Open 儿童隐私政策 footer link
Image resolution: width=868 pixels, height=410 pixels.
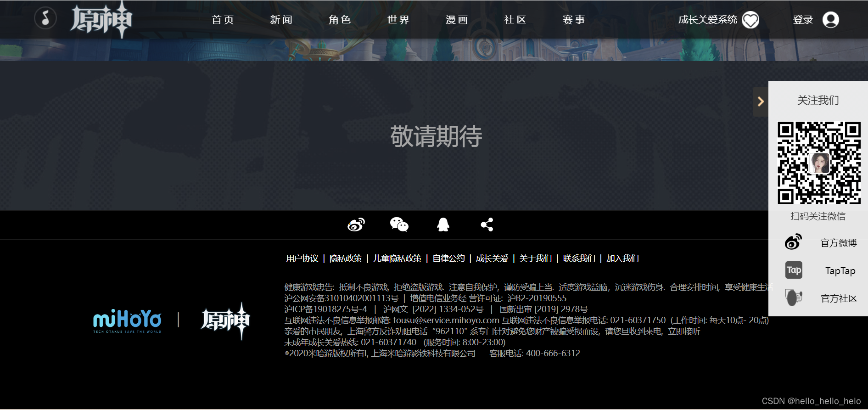[397, 258]
